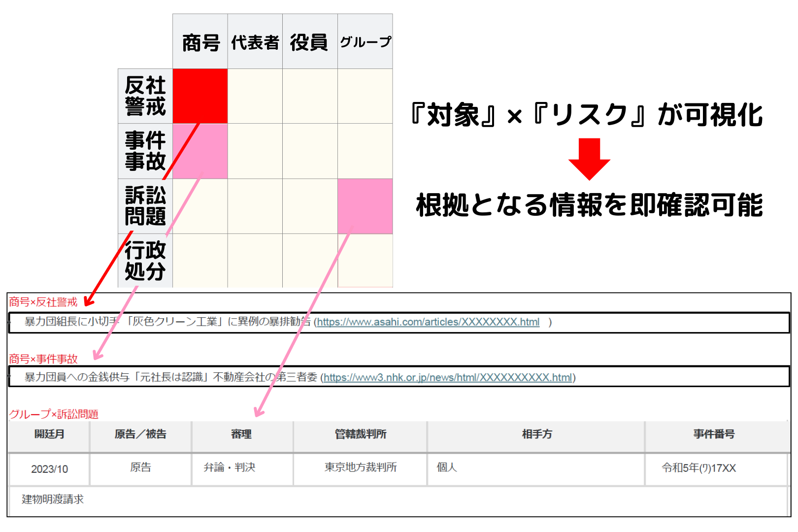Click the 反社警戒 row header
This screenshot has width=798, height=532.
pyautogui.click(x=145, y=96)
